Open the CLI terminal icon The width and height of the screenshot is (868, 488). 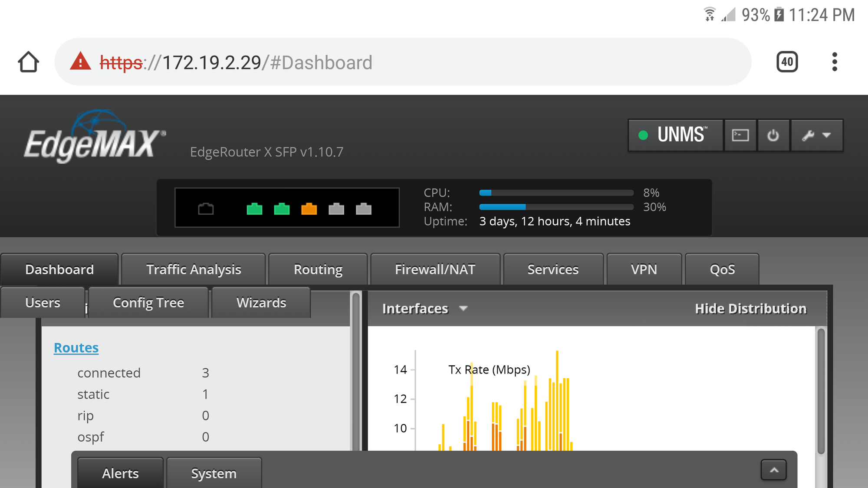click(740, 135)
